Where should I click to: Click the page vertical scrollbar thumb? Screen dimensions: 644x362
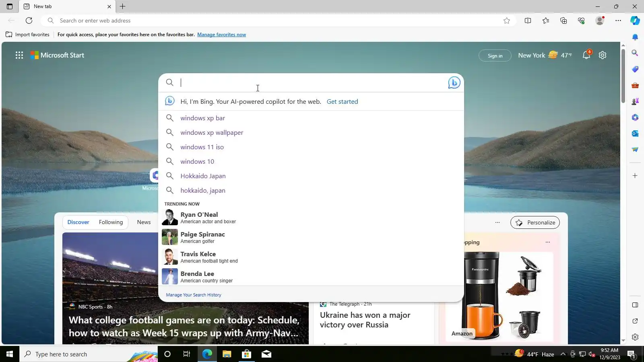coord(623,75)
